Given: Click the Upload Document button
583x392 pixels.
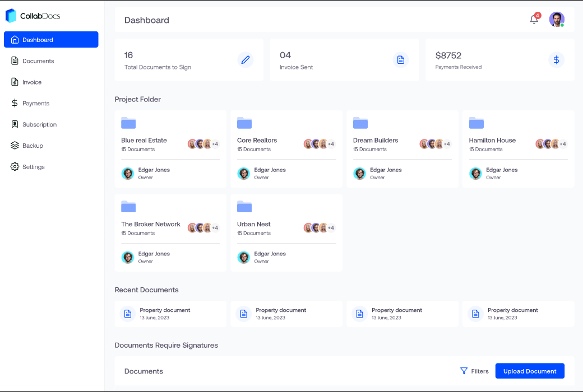Looking at the screenshot, I should (530, 371).
